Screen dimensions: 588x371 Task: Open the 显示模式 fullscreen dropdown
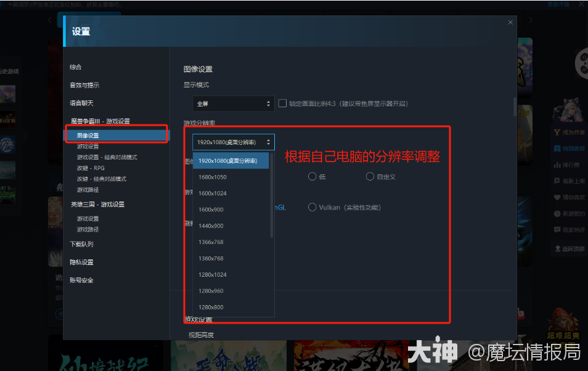click(233, 103)
